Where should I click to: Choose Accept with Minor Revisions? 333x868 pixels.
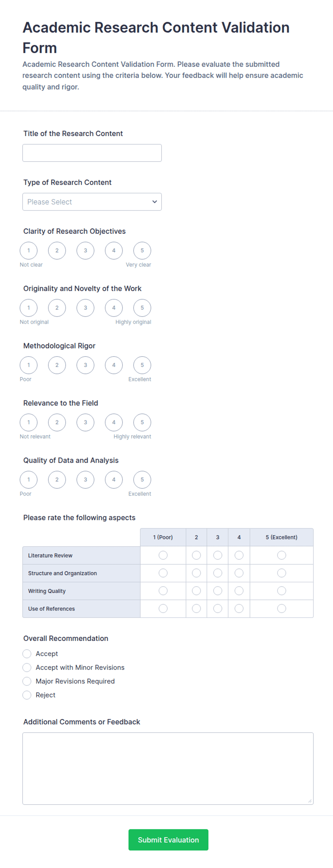click(x=27, y=668)
